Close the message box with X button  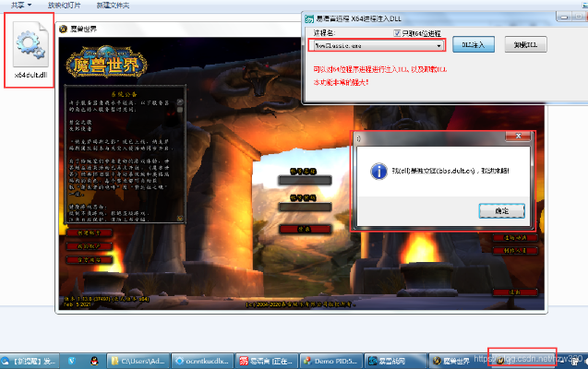pyautogui.click(x=518, y=137)
